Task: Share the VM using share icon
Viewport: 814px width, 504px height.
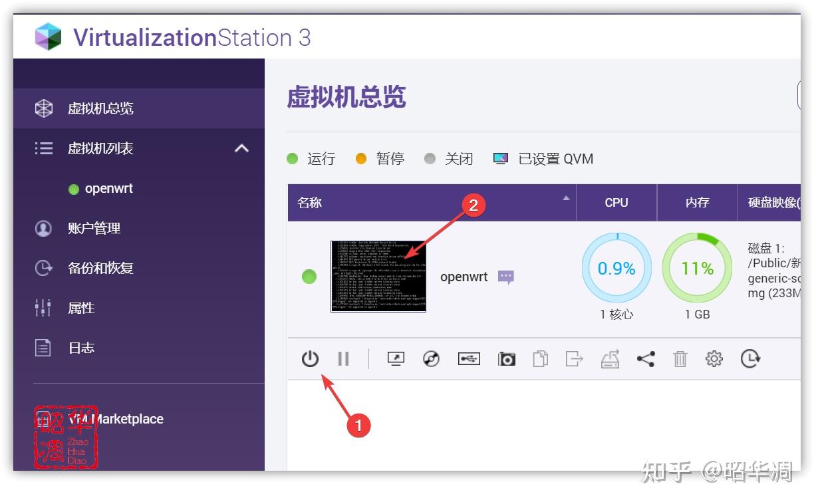Action: click(x=646, y=359)
